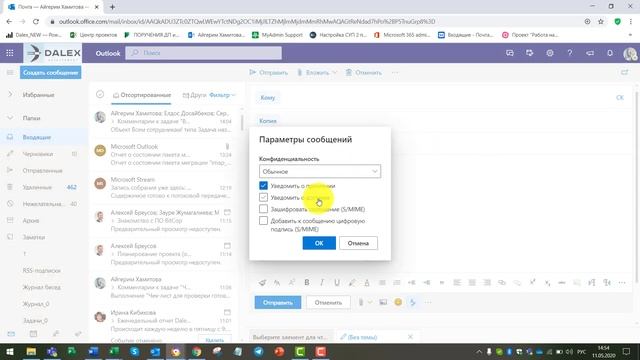
Task: Open the font color tool
Action: pyautogui.click(x=367, y=282)
